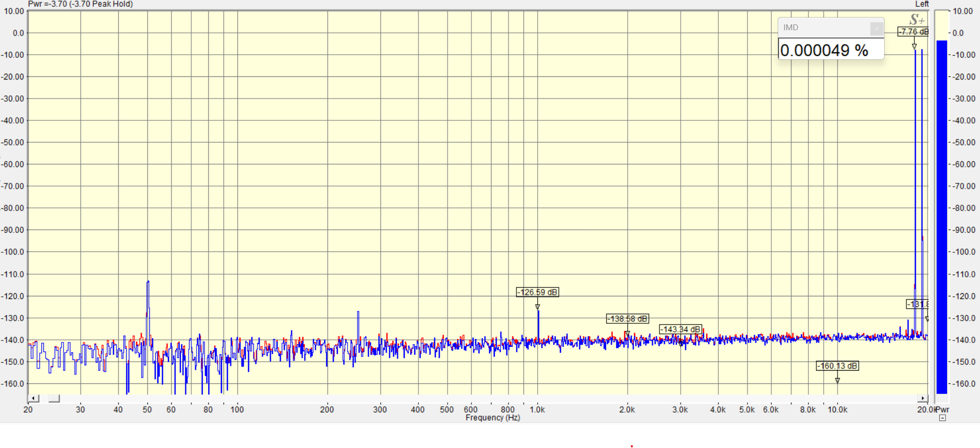Click the blue power level meter bar
Image resolution: width=980 pixels, height=448 pixels.
coord(941,212)
